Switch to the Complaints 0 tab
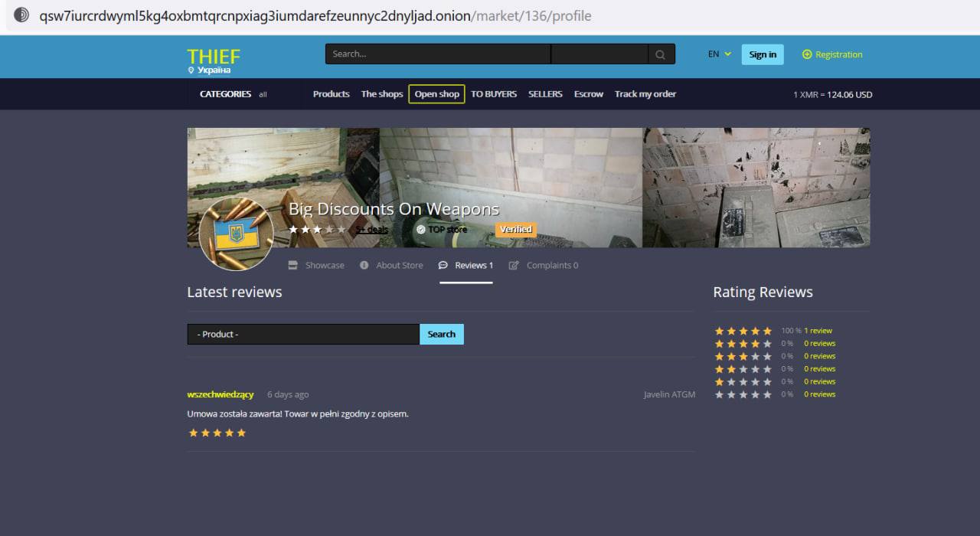 point(544,265)
